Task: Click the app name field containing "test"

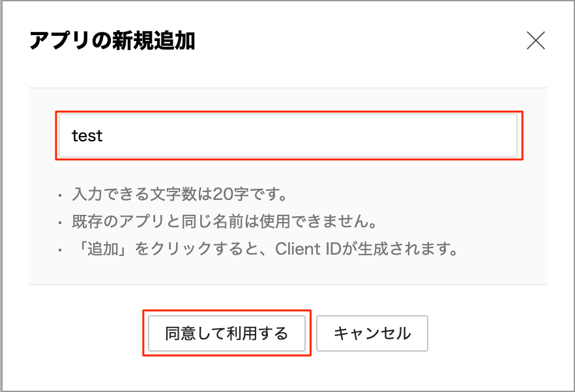Action: [288, 136]
